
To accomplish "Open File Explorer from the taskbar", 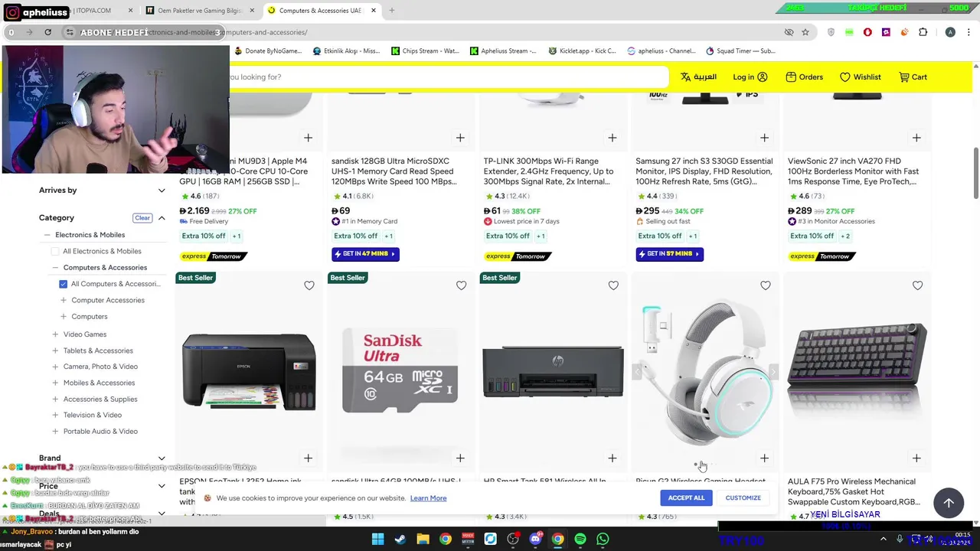I will pyautogui.click(x=423, y=540).
